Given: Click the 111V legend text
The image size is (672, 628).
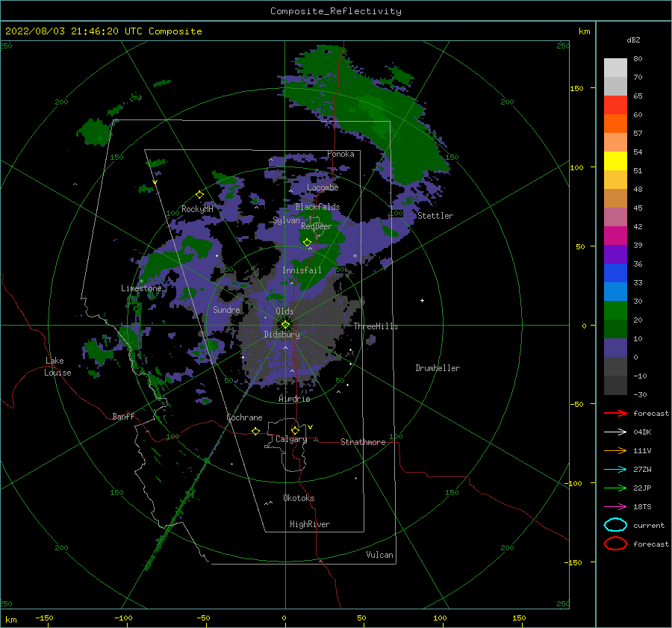Looking at the screenshot, I should click(x=642, y=450).
